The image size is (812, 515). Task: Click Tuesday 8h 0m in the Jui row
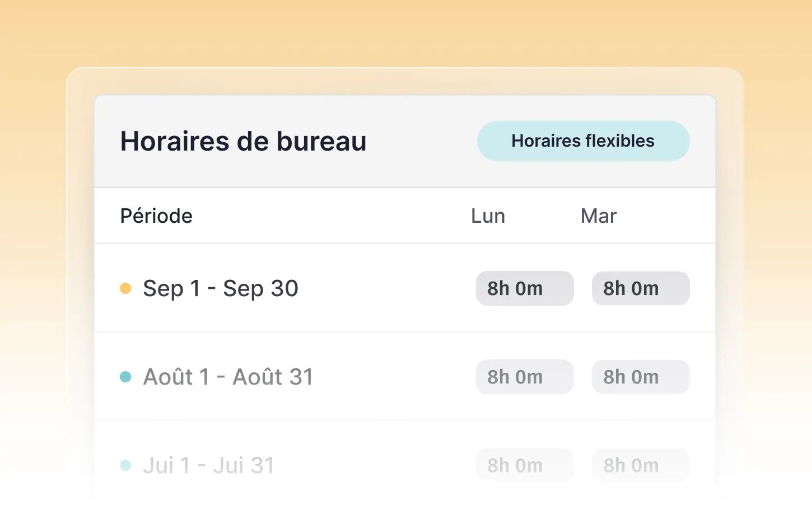[640, 465]
